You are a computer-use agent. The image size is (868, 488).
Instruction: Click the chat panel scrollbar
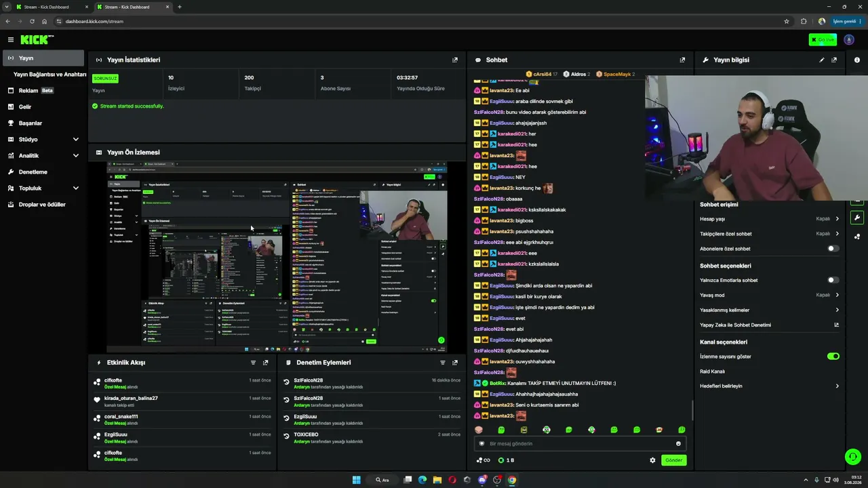point(692,409)
